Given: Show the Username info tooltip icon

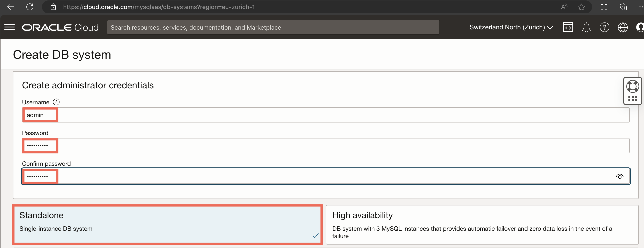Looking at the screenshot, I should pyautogui.click(x=56, y=102).
